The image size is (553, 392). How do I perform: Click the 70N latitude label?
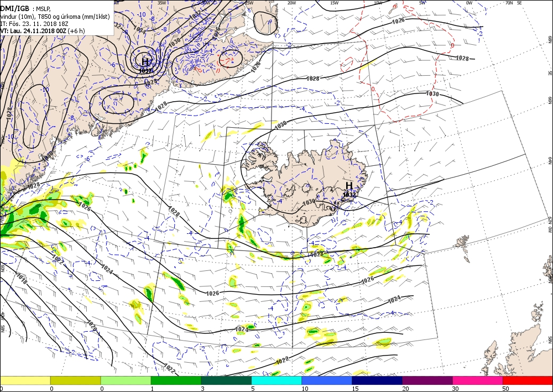coord(509,3)
